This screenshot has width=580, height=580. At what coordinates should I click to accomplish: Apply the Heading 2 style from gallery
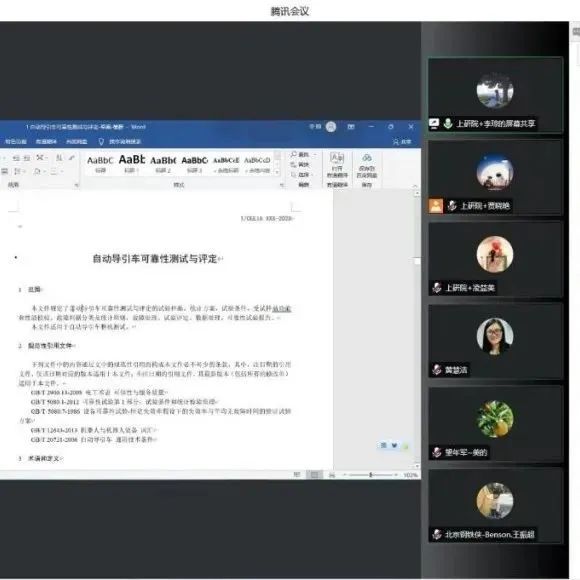(163, 163)
